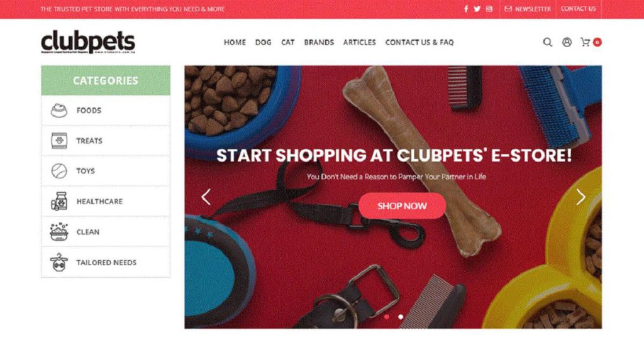
Task: Click the Healthcare medicine bottle icon
Action: click(x=59, y=202)
